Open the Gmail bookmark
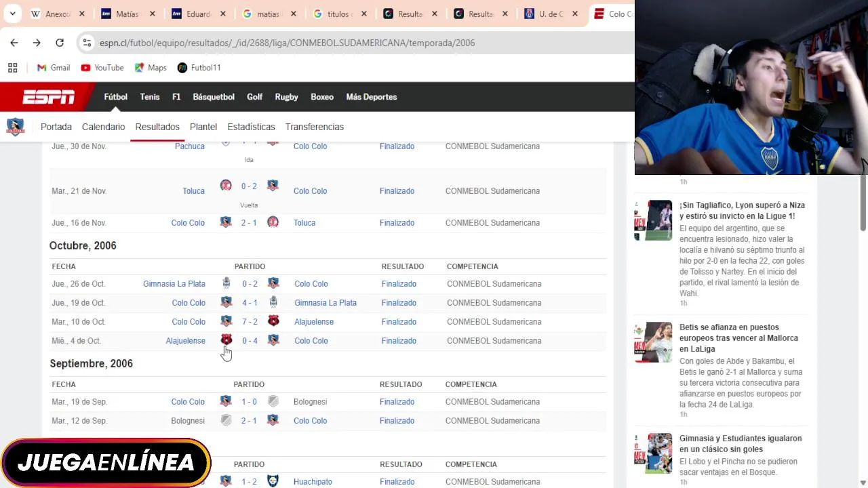The image size is (868, 488). [x=54, y=68]
